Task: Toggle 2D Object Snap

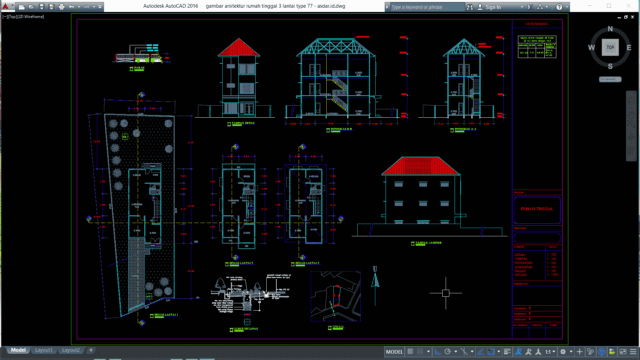Action: coord(491,351)
